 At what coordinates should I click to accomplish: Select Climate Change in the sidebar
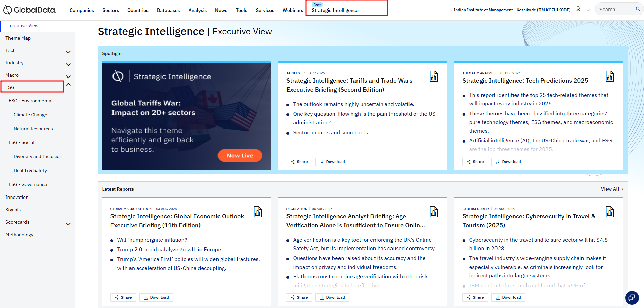[x=30, y=115]
